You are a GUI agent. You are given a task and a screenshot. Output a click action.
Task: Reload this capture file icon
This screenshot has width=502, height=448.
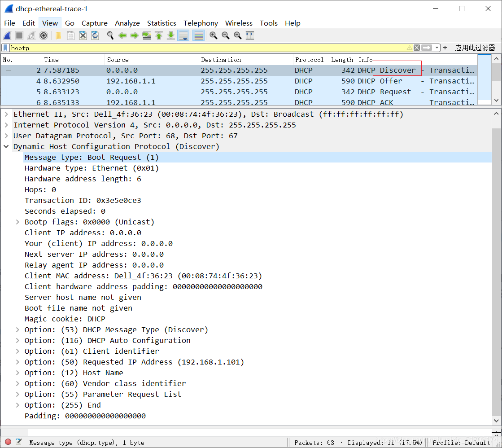pos(95,35)
